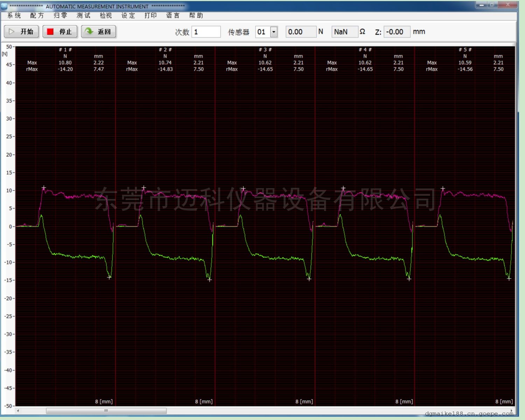Click the force reading field showing 0.00
Screen dimensions: 525x420
click(x=301, y=32)
